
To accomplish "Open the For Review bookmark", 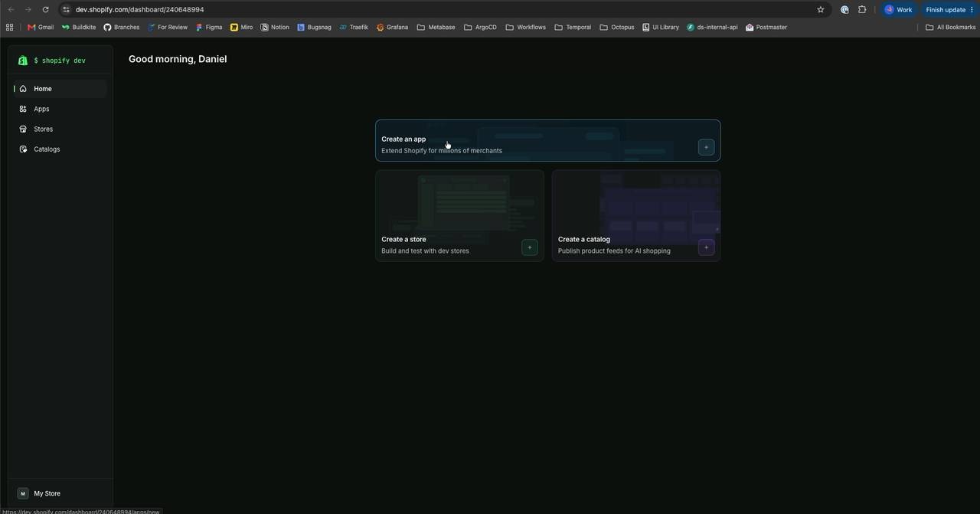I will [168, 27].
